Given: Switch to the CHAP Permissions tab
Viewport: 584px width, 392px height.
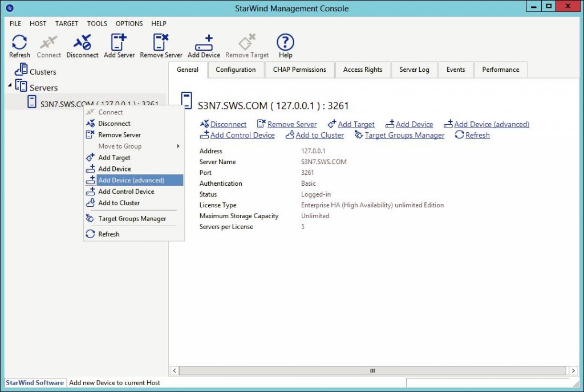Looking at the screenshot, I should 299,70.
